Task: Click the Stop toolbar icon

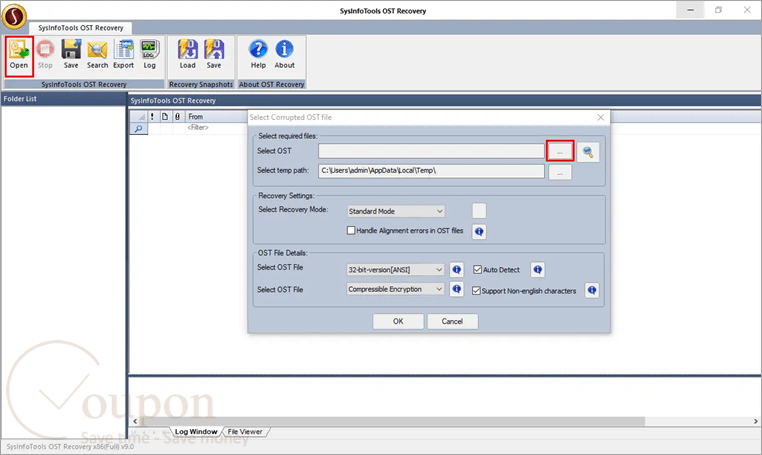Action: [x=45, y=54]
